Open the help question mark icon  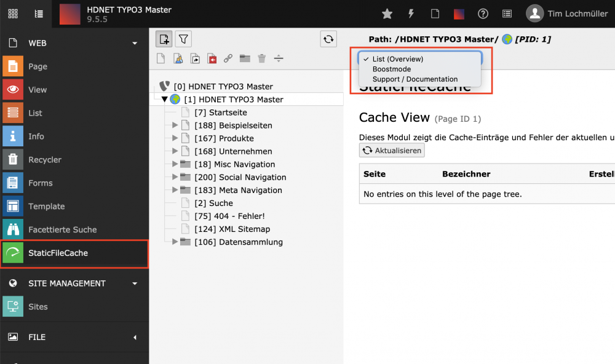coord(483,14)
